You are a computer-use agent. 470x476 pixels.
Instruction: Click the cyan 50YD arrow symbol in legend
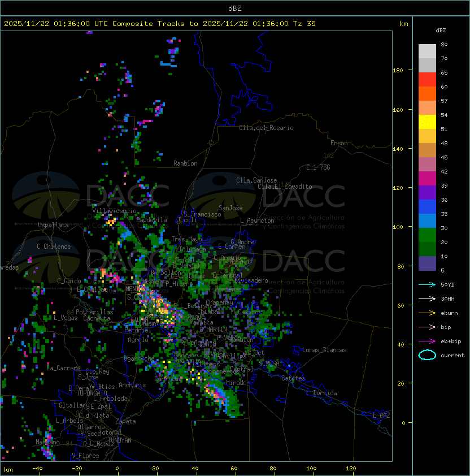(427, 284)
